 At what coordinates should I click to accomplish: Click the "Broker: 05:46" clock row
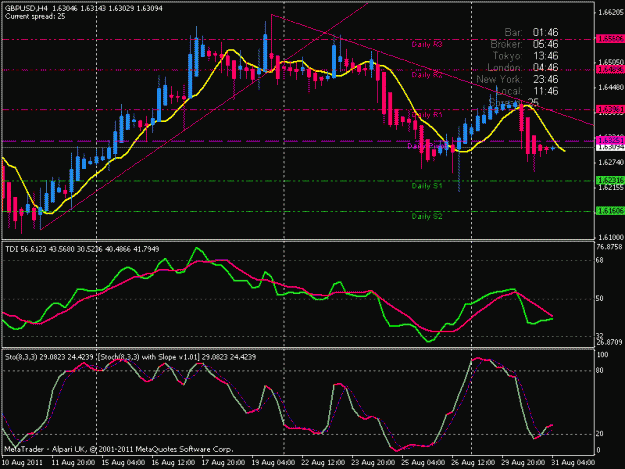524,44
